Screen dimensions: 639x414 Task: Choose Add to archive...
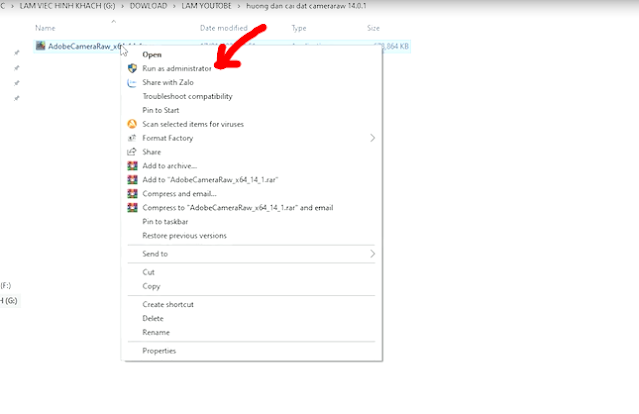click(x=169, y=166)
